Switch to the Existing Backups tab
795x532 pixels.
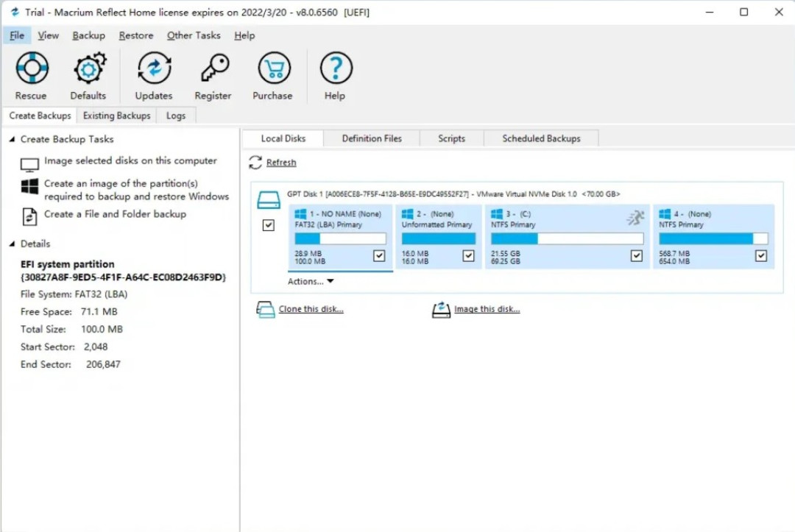(x=116, y=116)
